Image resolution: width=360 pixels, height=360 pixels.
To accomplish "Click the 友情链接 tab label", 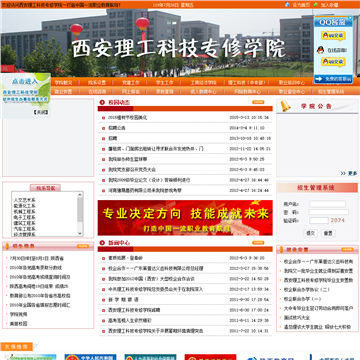I will coord(16,347).
